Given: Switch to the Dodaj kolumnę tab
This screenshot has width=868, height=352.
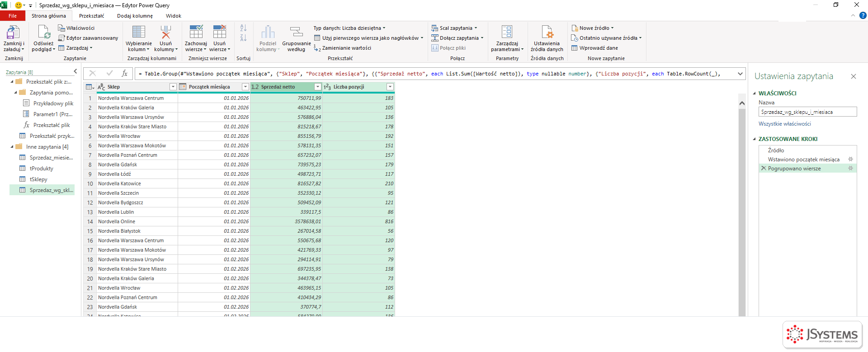Looking at the screenshot, I should pos(135,16).
